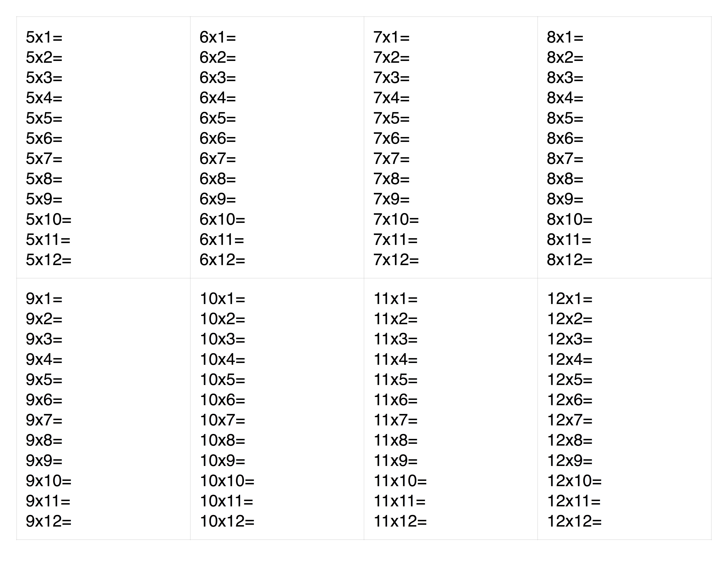Click the 12x1= problem
The width and height of the screenshot is (728, 563).
[x=570, y=299]
